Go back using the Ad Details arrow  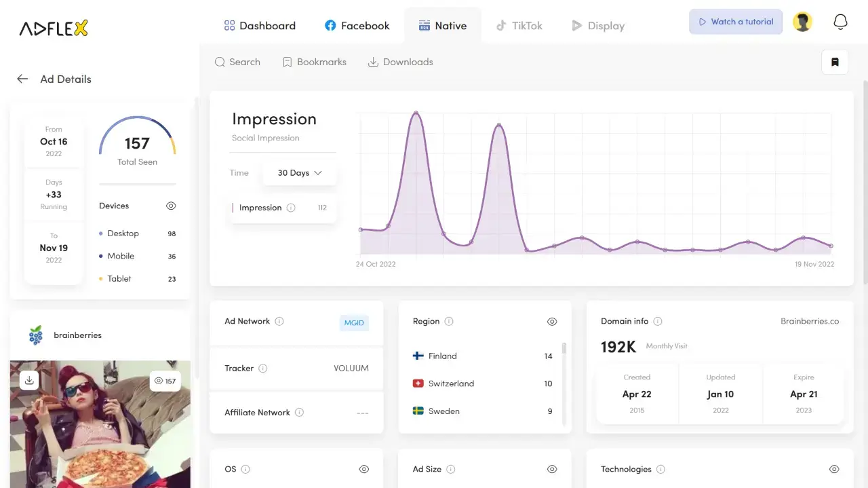22,79
